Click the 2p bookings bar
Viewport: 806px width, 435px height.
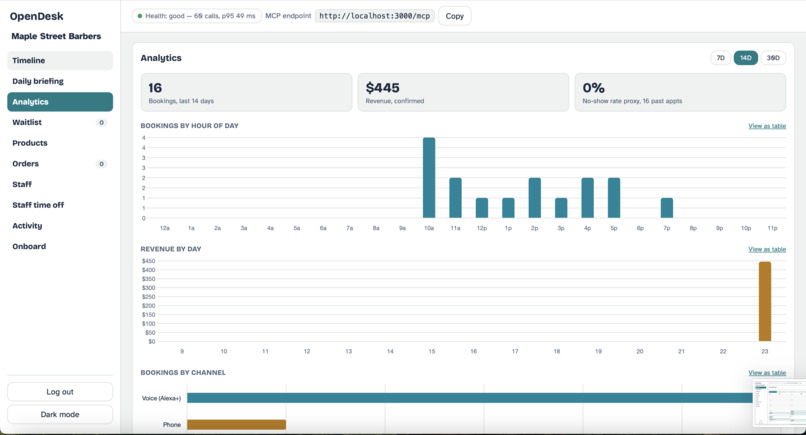click(x=535, y=198)
